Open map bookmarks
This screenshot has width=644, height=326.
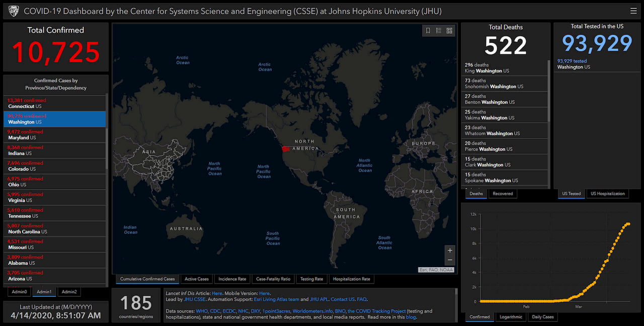(428, 31)
